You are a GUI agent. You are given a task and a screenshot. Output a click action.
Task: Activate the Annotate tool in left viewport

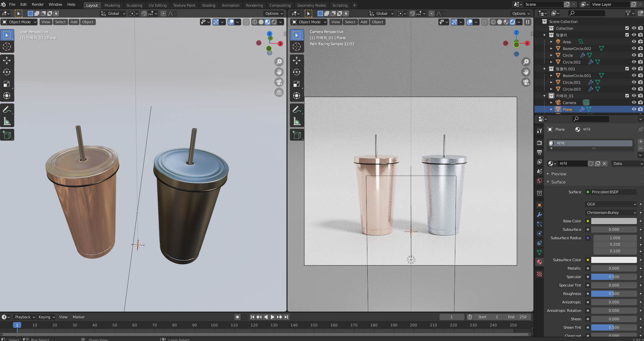tap(7, 109)
